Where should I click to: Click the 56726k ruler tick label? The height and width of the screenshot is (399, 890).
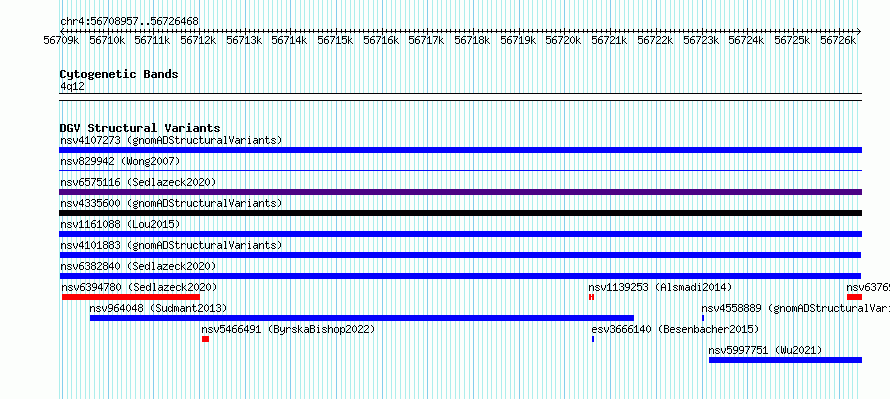(838, 40)
